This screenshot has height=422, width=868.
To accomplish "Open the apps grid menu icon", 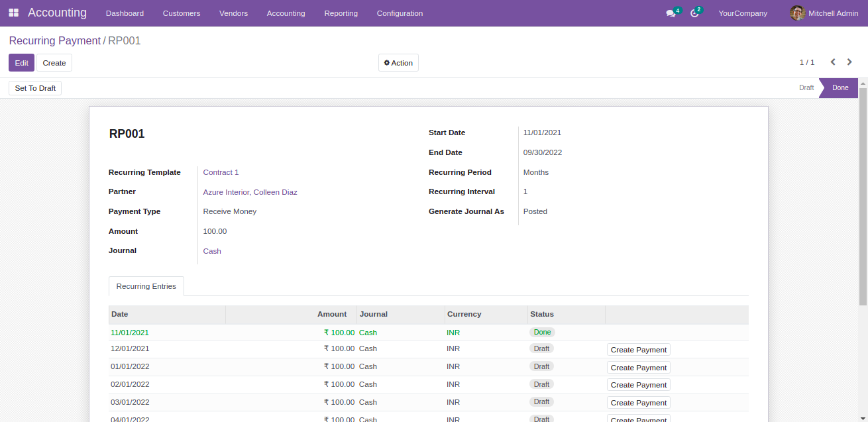I will point(13,13).
